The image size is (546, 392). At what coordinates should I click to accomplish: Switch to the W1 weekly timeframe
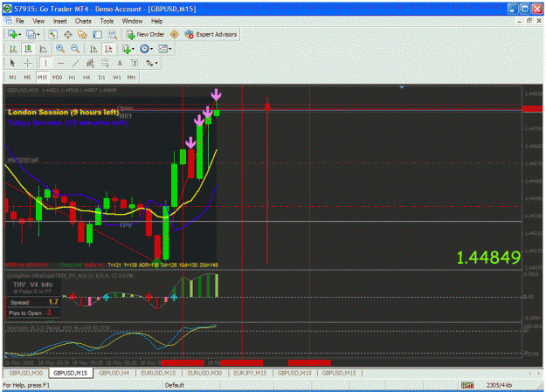point(117,78)
